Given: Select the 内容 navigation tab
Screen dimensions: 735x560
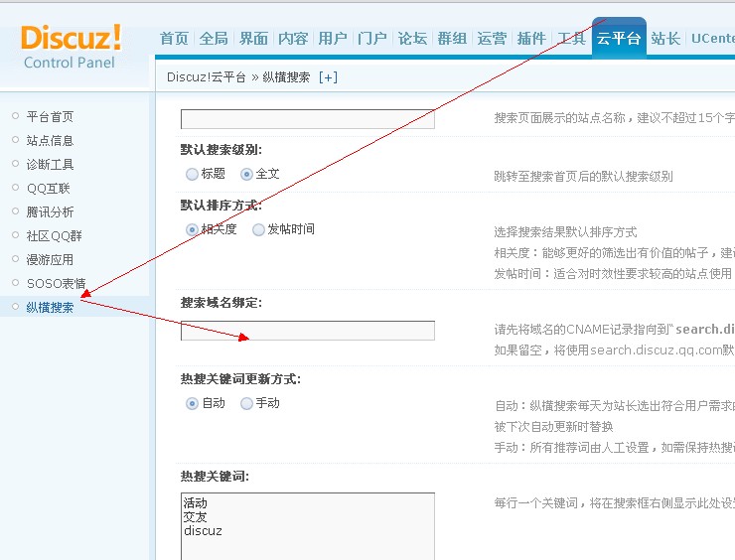Looking at the screenshot, I should (x=293, y=38).
